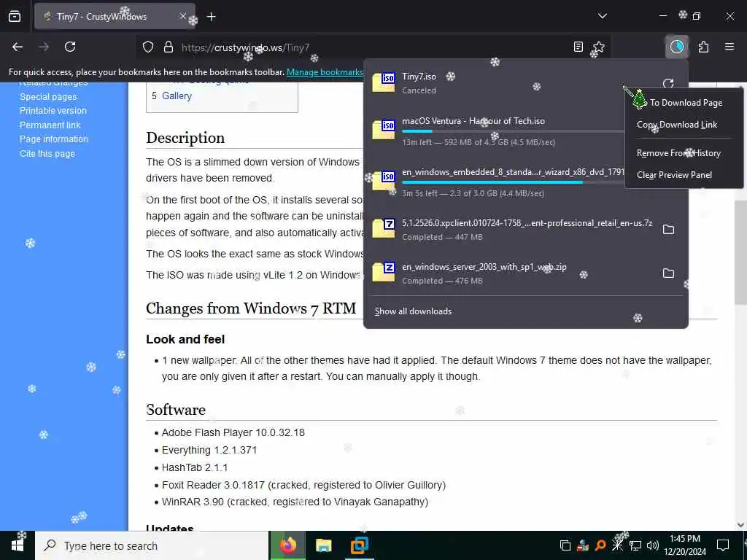Click the server 2003 zip file icon
The image size is (747, 560).
(384, 273)
